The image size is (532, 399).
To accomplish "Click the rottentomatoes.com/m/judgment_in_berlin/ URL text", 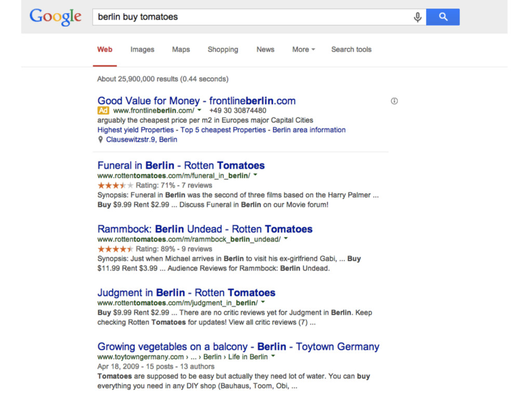I will tap(178, 303).
